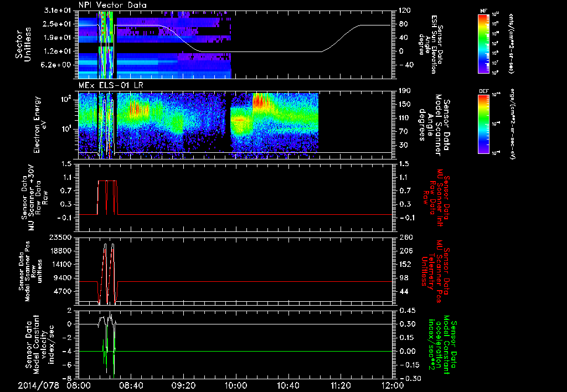Click the "18800" scanner position tick value
The width and height of the screenshot is (567, 392).
tap(60, 251)
